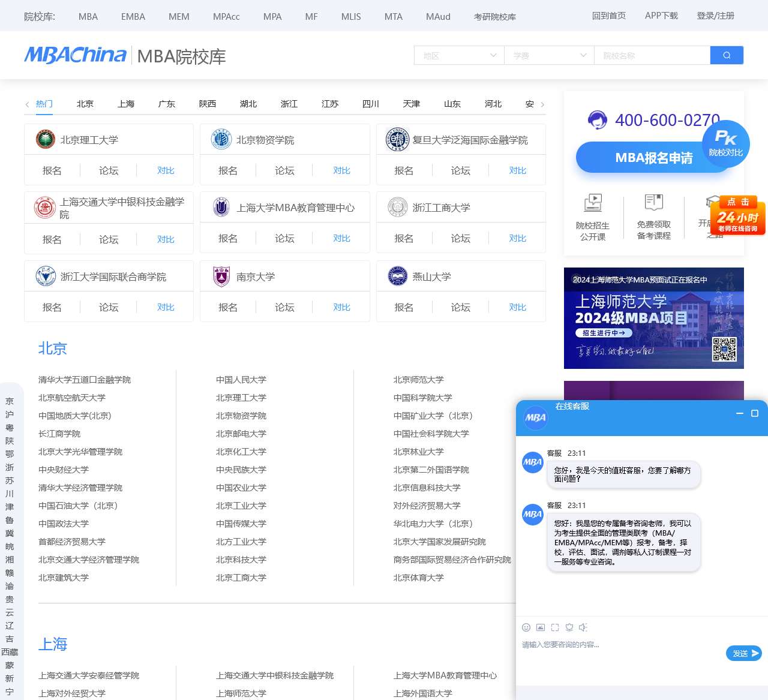768x700 pixels.
Task: Click the 南京大学 emblem
Action: click(221, 277)
